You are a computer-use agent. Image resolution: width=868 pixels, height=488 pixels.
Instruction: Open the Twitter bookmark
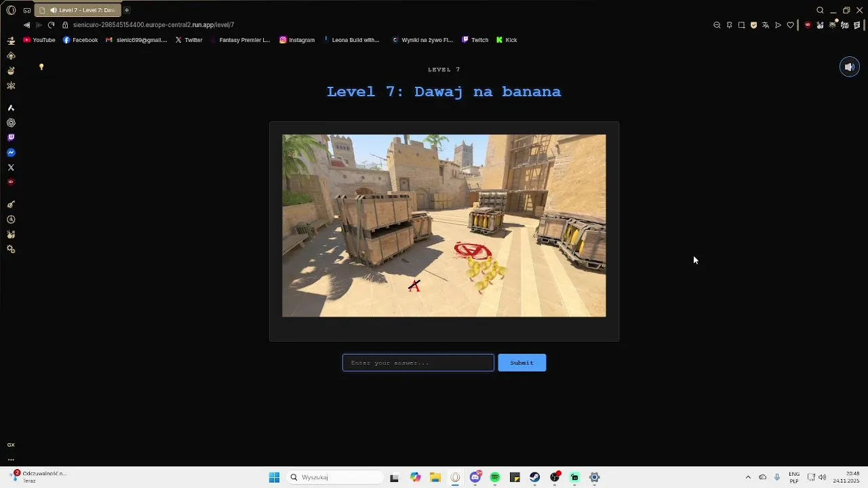(189, 40)
